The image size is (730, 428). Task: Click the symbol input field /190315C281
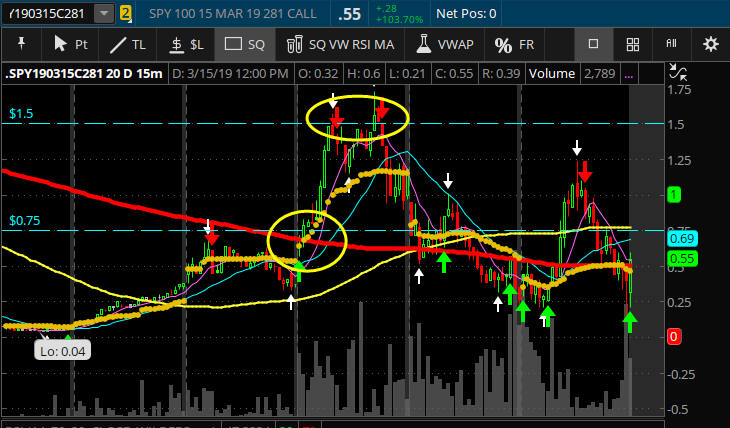tap(48, 14)
